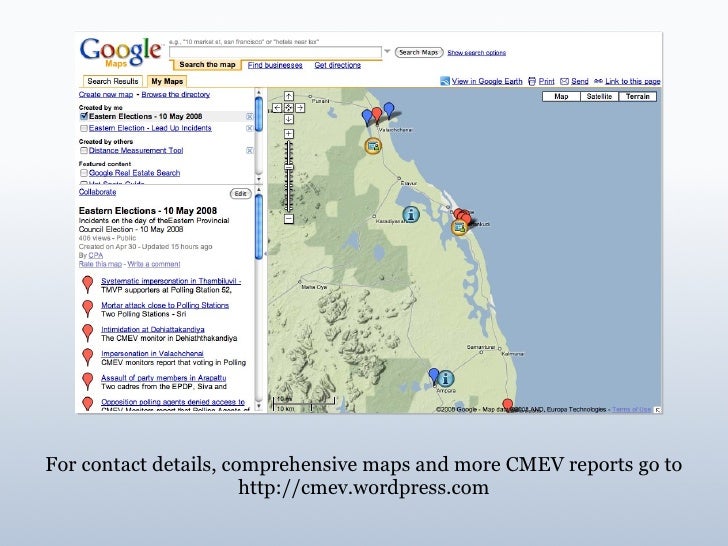This screenshot has width=728, height=546.
Task: Click the red pin at bottom map edge
Action: 508,405
